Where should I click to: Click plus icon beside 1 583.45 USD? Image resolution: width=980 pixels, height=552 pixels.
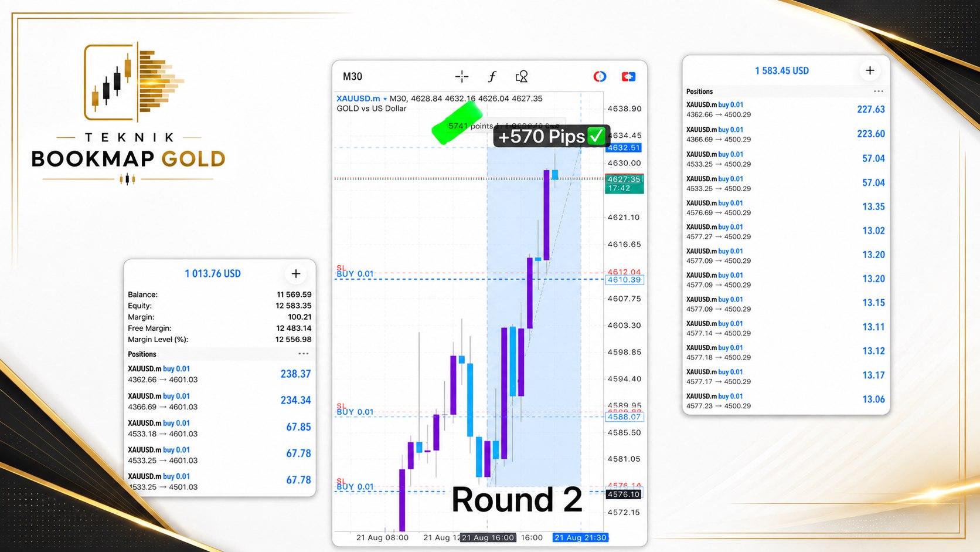(x=870, y=70)
